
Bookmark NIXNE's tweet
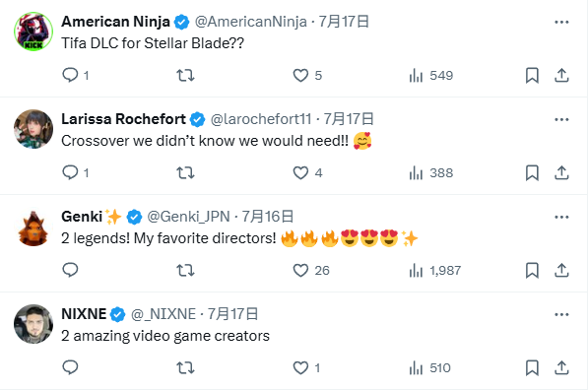[532, 368]
